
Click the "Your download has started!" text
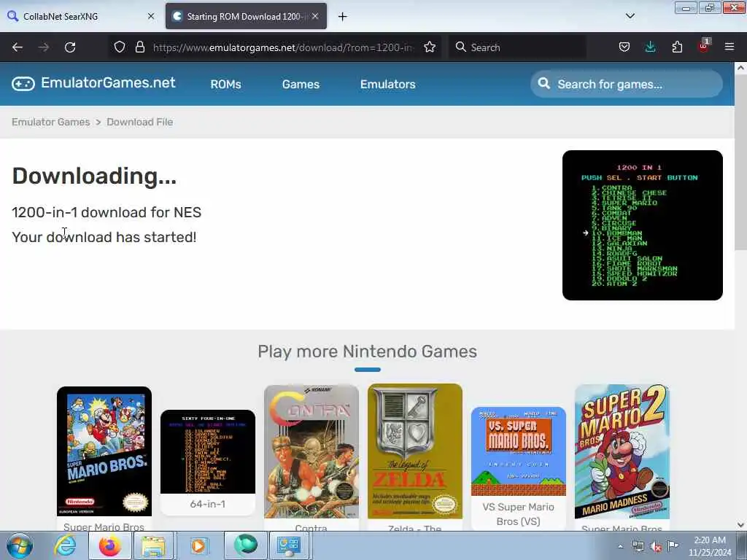pyautogui.click(x=104, y=237)
